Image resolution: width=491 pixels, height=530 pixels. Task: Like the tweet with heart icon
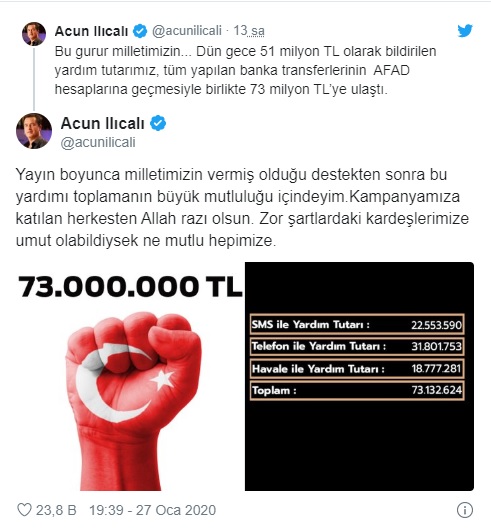[24, 510]
